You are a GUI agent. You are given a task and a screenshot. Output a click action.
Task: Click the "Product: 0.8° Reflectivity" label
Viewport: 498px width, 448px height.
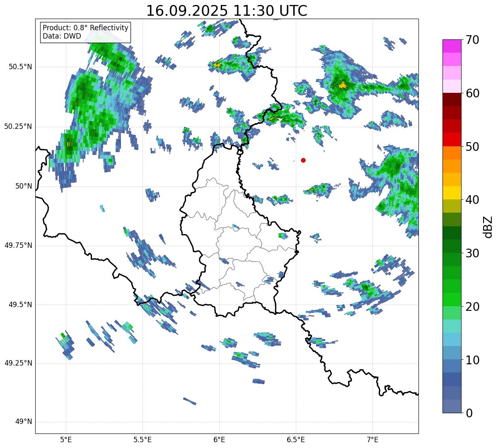tap(86, 28)
